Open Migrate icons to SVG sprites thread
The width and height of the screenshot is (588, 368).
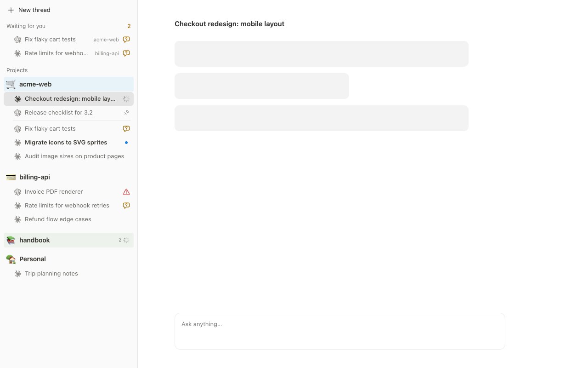pyautogui.click(x=69, y=143)
